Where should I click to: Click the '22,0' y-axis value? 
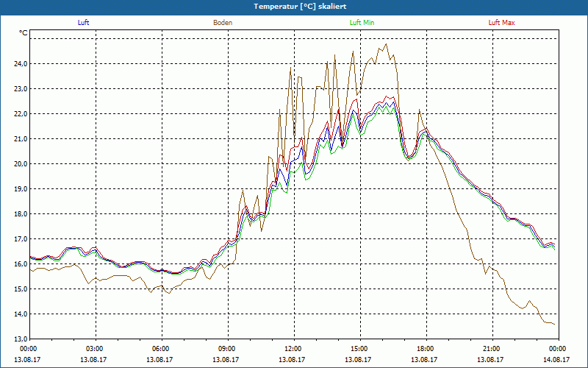coord(21,114)
